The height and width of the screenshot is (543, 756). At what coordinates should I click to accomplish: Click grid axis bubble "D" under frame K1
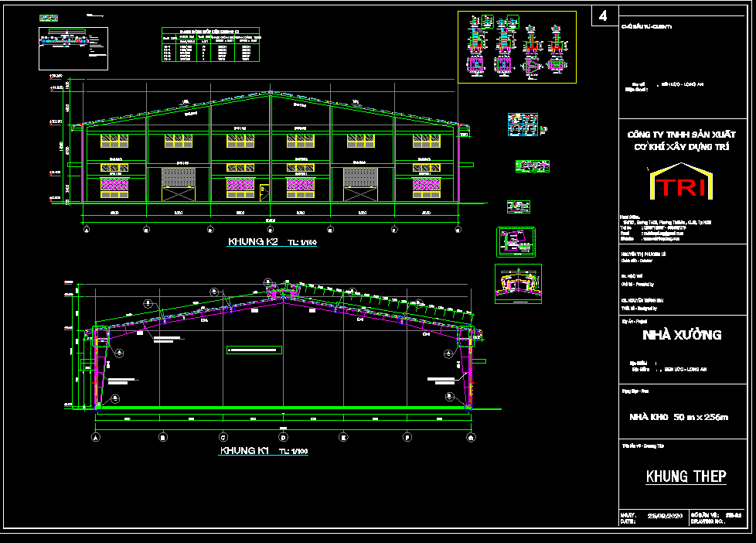pos(283,437)
